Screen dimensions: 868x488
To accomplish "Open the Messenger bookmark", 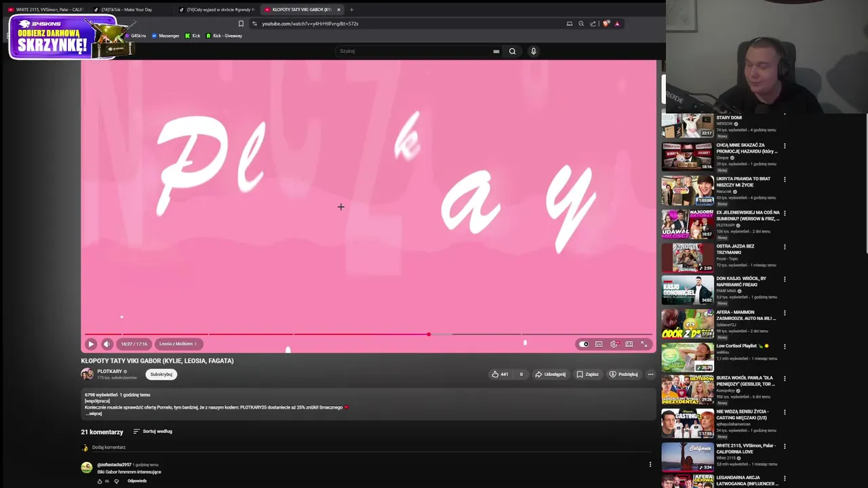I will pos(165,36).
